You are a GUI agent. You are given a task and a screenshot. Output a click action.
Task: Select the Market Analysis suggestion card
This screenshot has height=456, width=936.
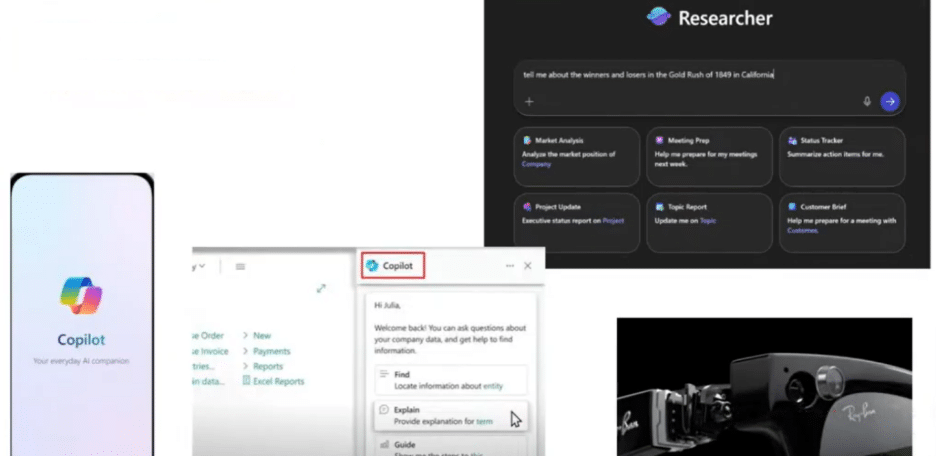click(577, 155)
